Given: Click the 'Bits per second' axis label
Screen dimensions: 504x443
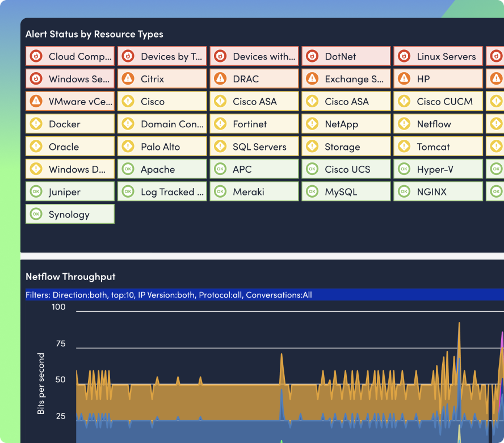Looking at the screenshot, I should coord(40,383).
